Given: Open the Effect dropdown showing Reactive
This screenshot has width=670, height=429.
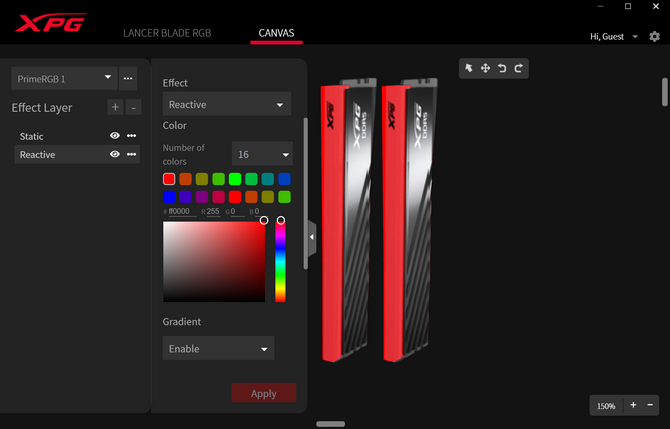Looking at the screenshot, I should click(x=226, y=104).
